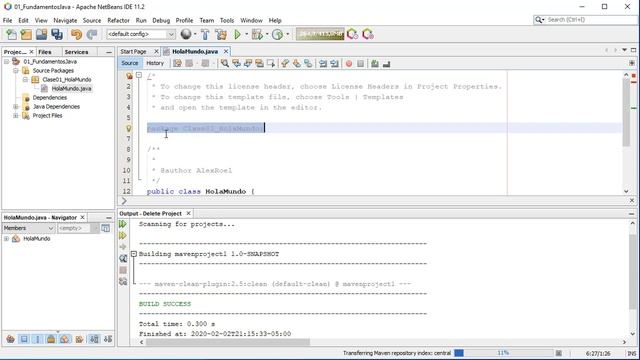
Task: Click the Output horizontal scrollbar
Action: click(227, 342)
